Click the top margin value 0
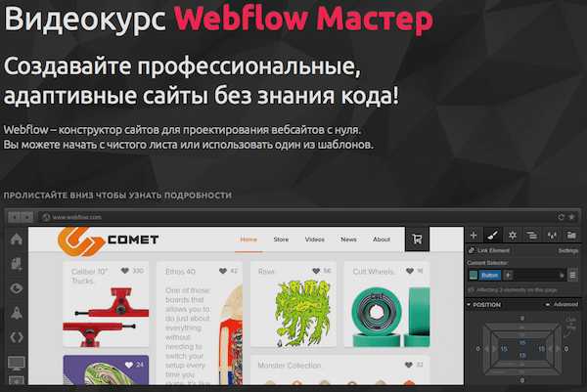Viewport: 587px width, 392px height. pos(522,319)
